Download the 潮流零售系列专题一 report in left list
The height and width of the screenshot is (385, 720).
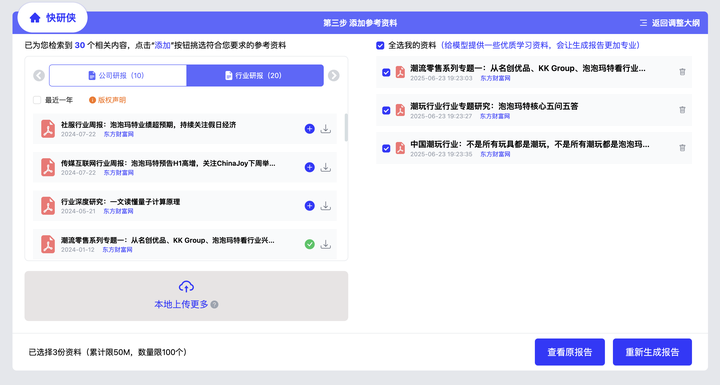pyautogui.click(x=326, y=244)
